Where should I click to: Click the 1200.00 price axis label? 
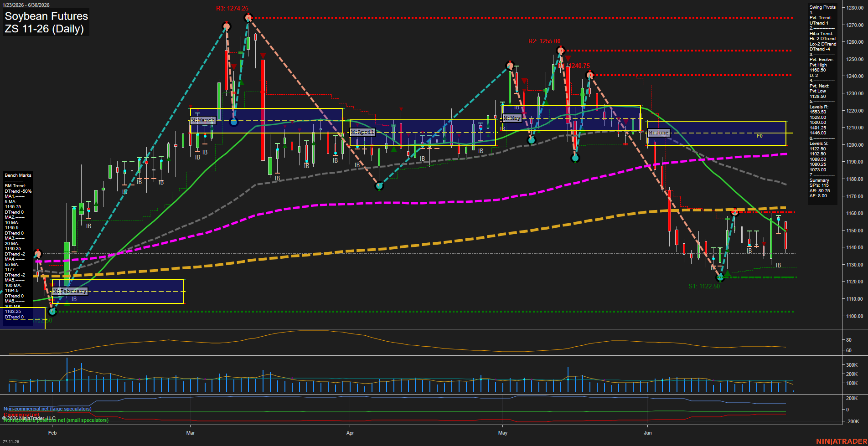(855, 145)
